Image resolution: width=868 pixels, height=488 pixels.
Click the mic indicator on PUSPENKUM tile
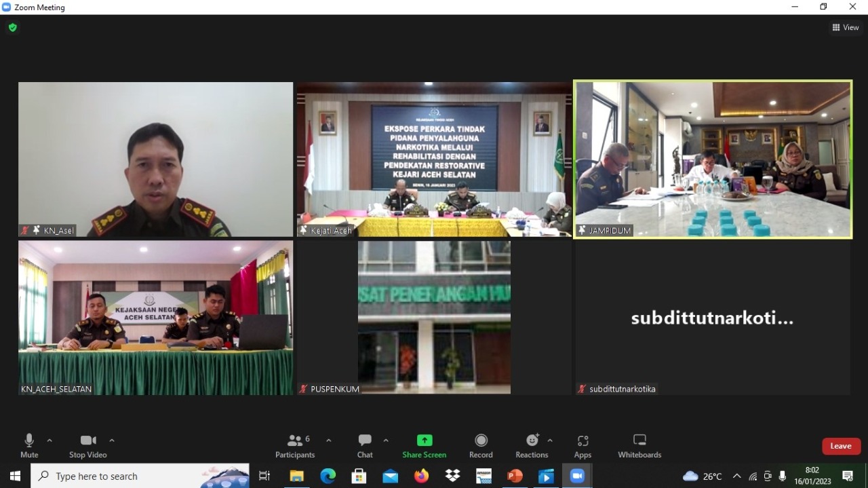click(302, 389)
